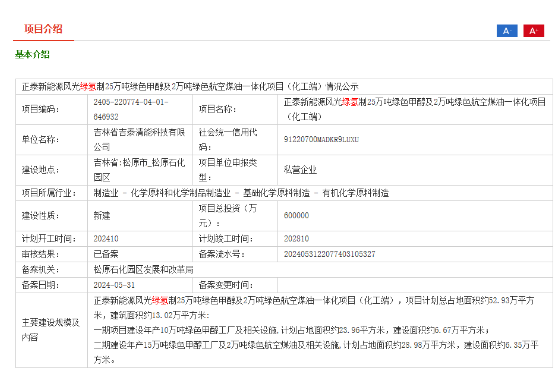Image resolution: width=560 pixels, height=375 pixels.
Task: Click the blue A- decrease font size icon
Action: pos(507,31)
